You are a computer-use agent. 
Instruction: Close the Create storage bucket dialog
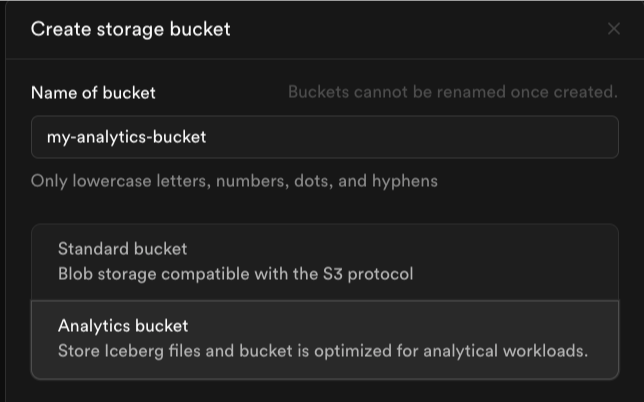(614, 29)
